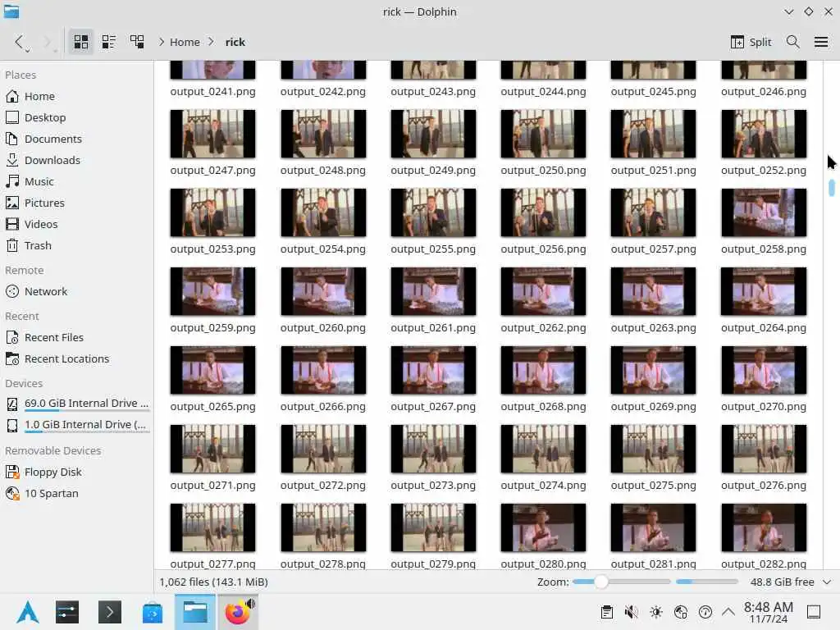Viewport: 840px width, 630px height.
Task: Switch to Icons view mode
Action: (81, 42)
